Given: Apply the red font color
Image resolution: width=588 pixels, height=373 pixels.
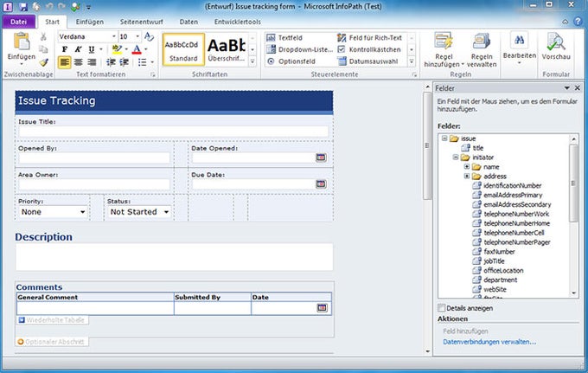Looking at the screenshot, I should [137, 49].
